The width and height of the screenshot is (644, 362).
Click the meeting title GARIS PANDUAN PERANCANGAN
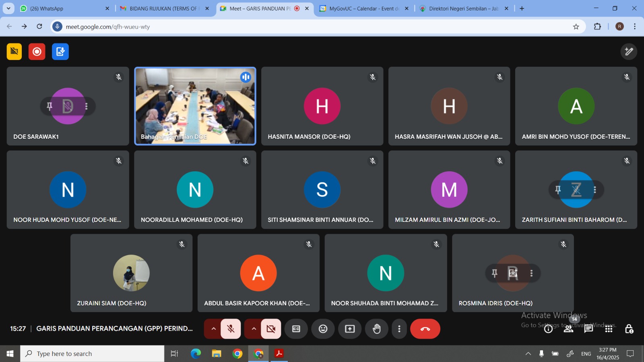(x=114, y=329)
